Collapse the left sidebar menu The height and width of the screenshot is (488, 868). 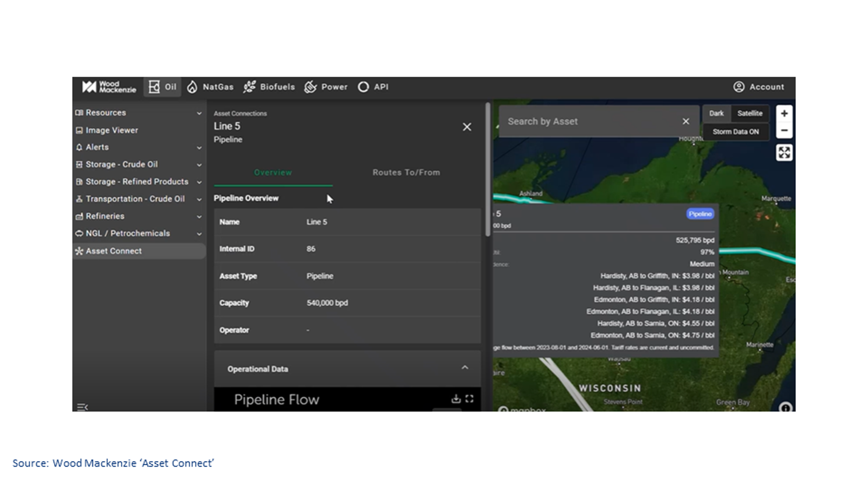coord(82,407)
